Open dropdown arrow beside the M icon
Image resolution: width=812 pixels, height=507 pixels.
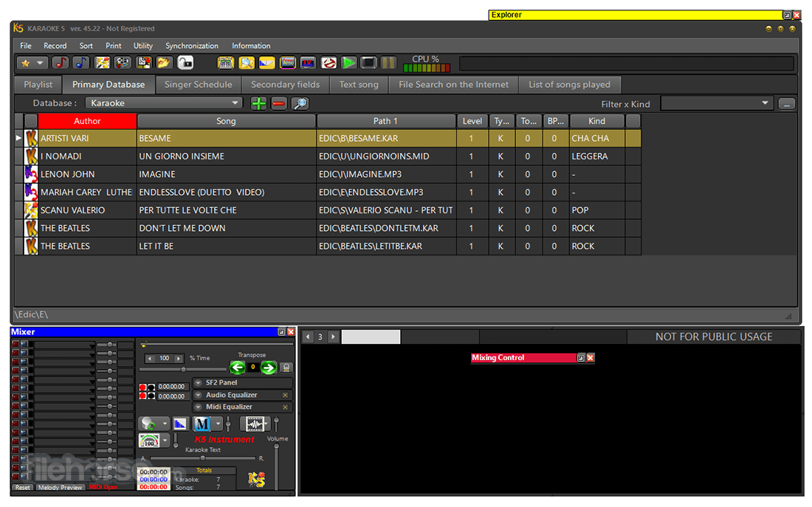coord(218,424)
